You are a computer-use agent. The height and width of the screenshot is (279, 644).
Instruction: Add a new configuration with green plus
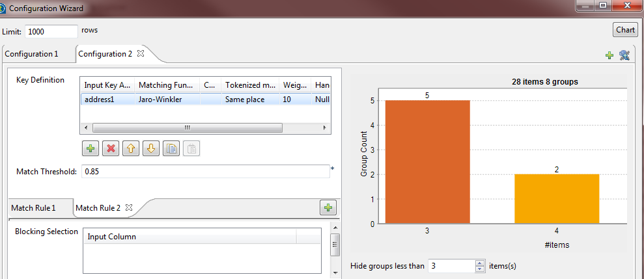coord(609,55)
